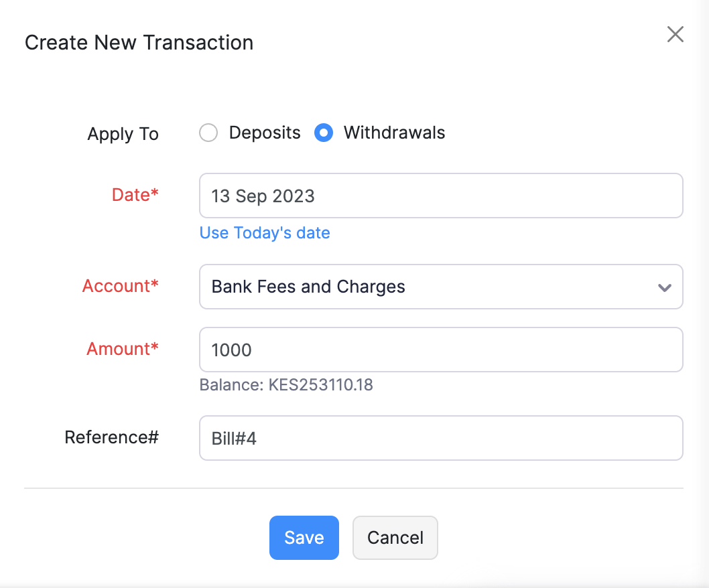Save the new transaction
The width and height of the screenshot is (709, 588).
pyautogui.click(x=304, y=537)
